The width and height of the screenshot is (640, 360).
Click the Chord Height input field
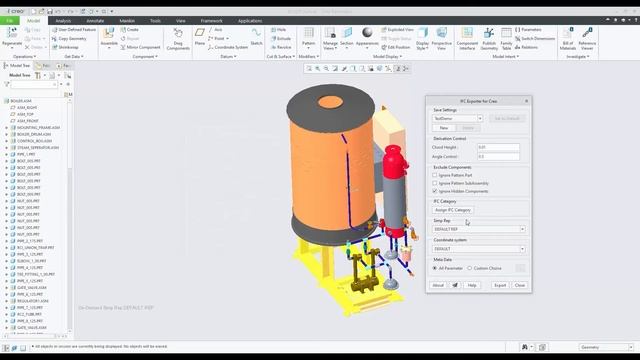point(498,147)
